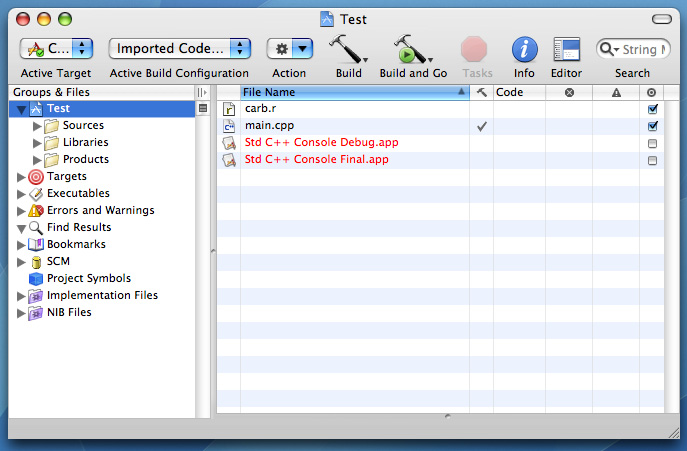Open the Info panel icon
Viewport: 687px width, 451px height.
pos(524,49)
